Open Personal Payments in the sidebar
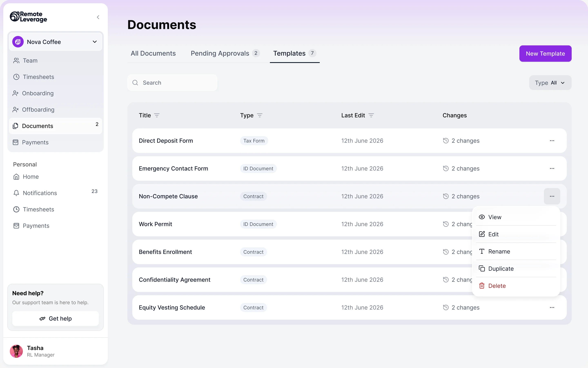588x368 pixels. coord(55,226)
